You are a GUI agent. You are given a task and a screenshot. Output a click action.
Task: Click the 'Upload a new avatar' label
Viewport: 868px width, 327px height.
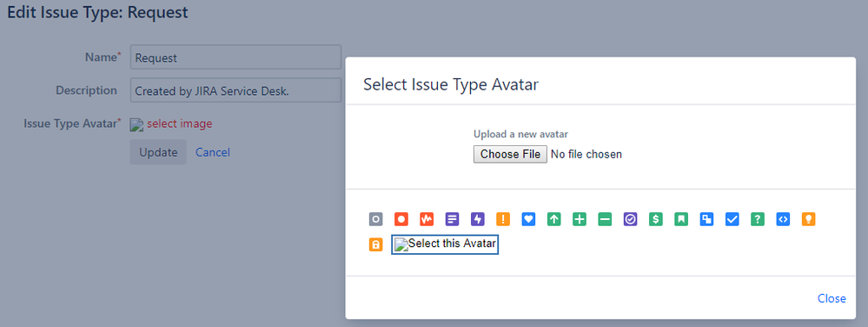521,134
